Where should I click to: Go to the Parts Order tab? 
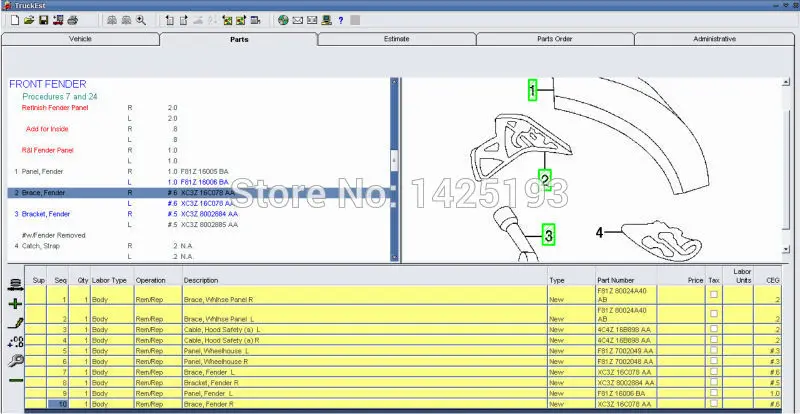[555, 39]
